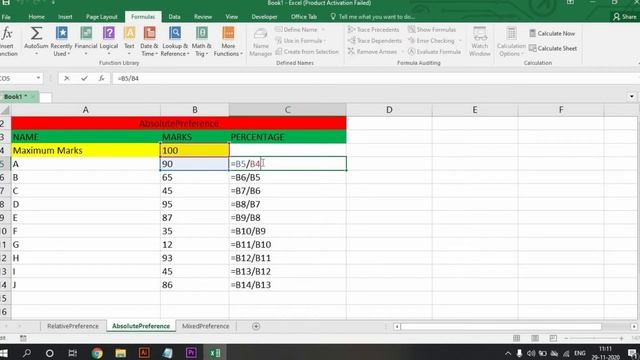The width and height of the screenshot is (640, 360).
Task: Switch to the Office Tab tab
Action: click(304, 17)
